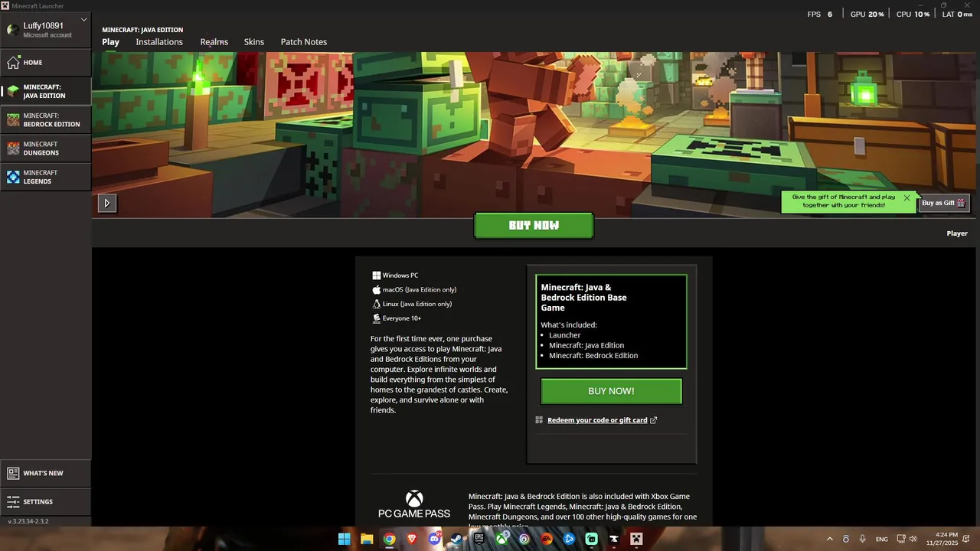This screenshot has height=551, width=980.
Task: Click the Player label below banner
Action: pyautogui.click(x=957, y=233)
